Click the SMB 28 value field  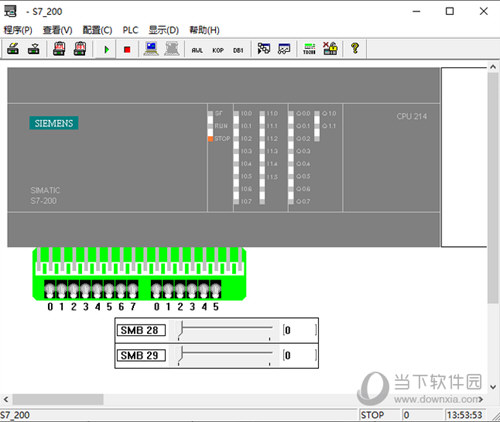coord(300,330)
